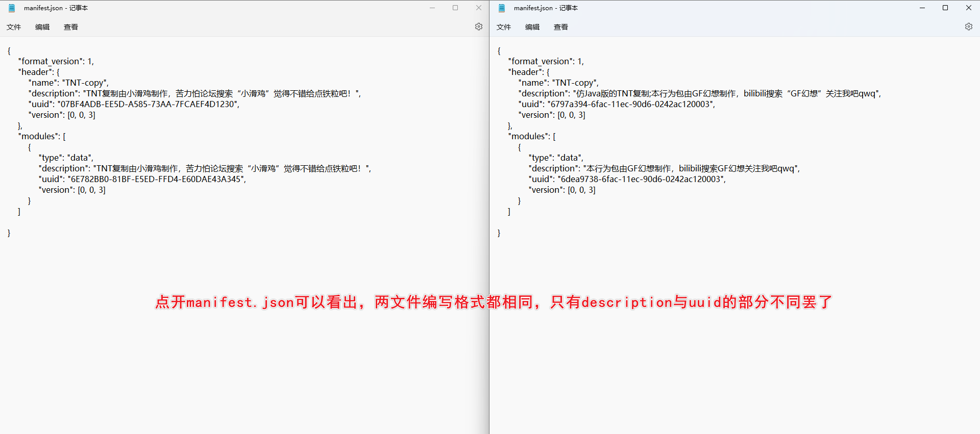The width and height of the screenshot is (980, 434).
Task: Click "type": "data" line in left window
Action: pyautogui.click(x=66, y=158)
